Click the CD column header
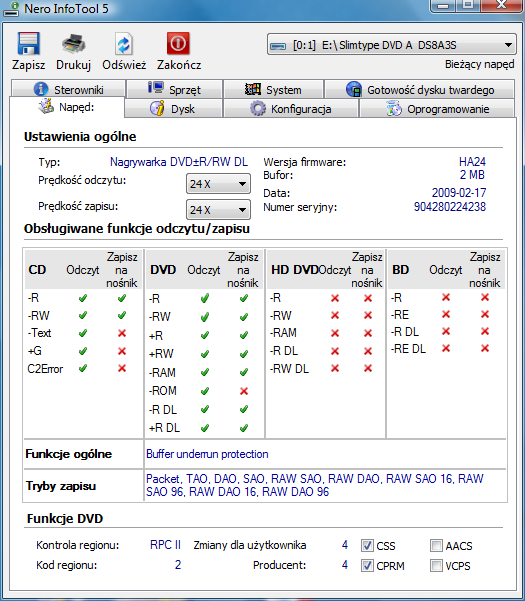 coord(37,270)
